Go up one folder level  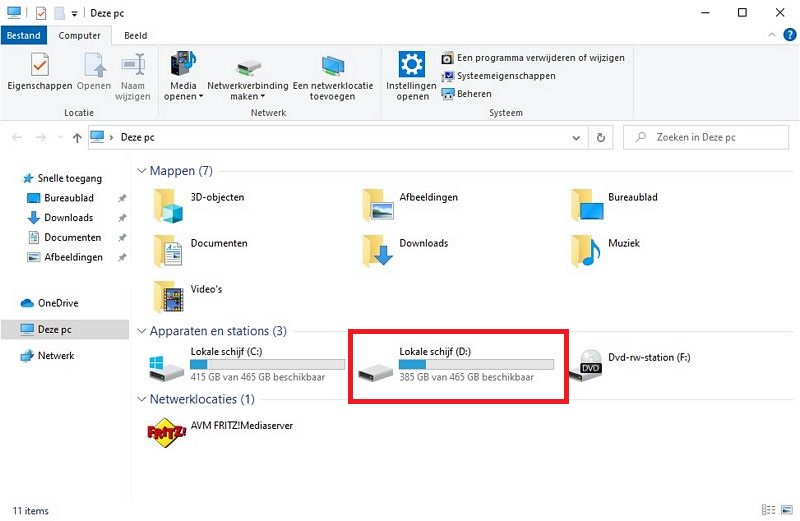click(x=77, y=137)
